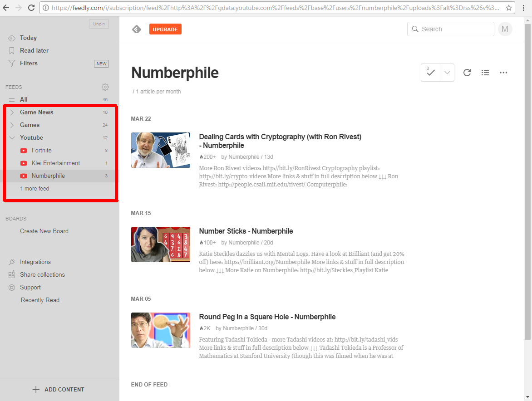This screenshot has width=532, height=401.
Task: Click the Ron Rivest video thumbnail
Action: [x=161, y=150]
